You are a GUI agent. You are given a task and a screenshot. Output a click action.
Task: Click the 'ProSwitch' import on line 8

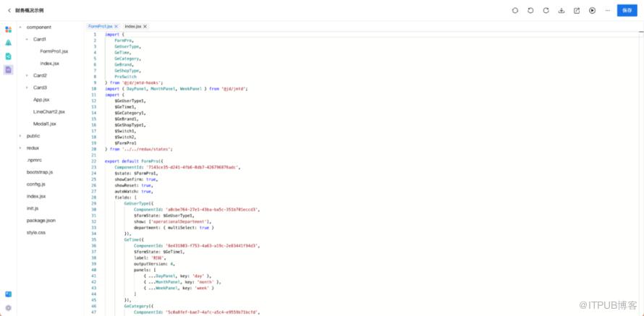(126, 77)
